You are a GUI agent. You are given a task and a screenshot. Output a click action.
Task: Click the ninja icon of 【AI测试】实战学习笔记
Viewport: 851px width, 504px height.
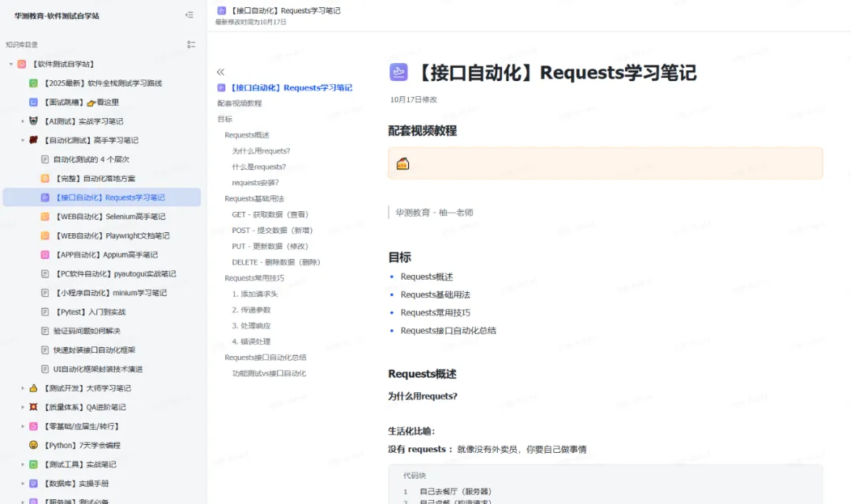point(33,120)
